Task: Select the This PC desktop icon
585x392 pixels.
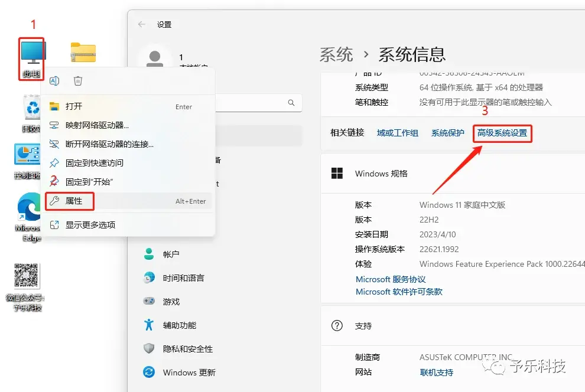Action: point(32,59)
